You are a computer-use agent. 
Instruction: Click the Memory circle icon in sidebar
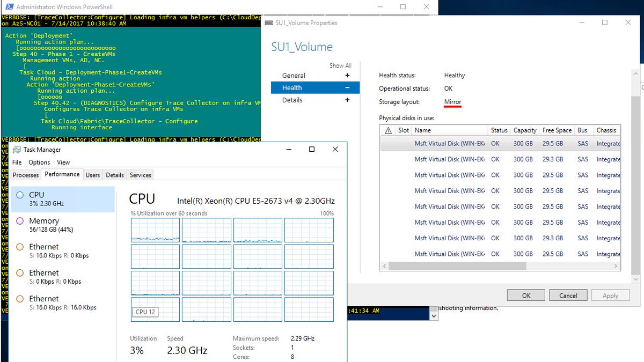(20, 221)
